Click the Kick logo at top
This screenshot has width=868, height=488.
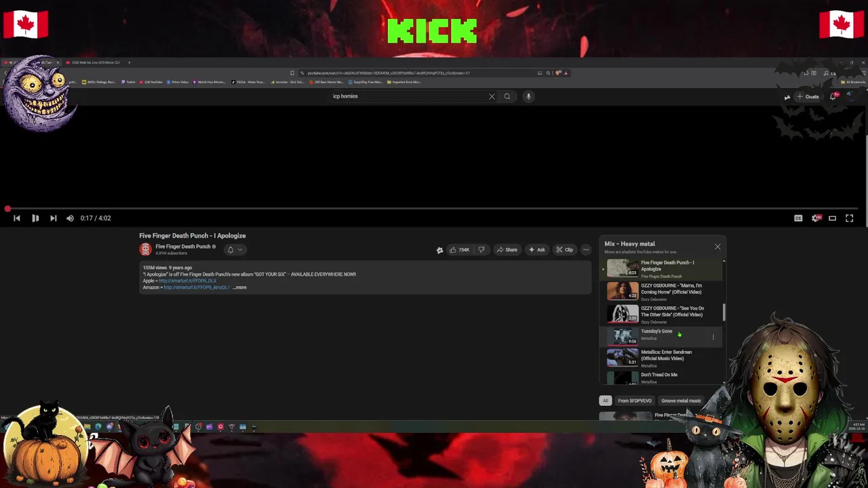click(x=433, y=31)
